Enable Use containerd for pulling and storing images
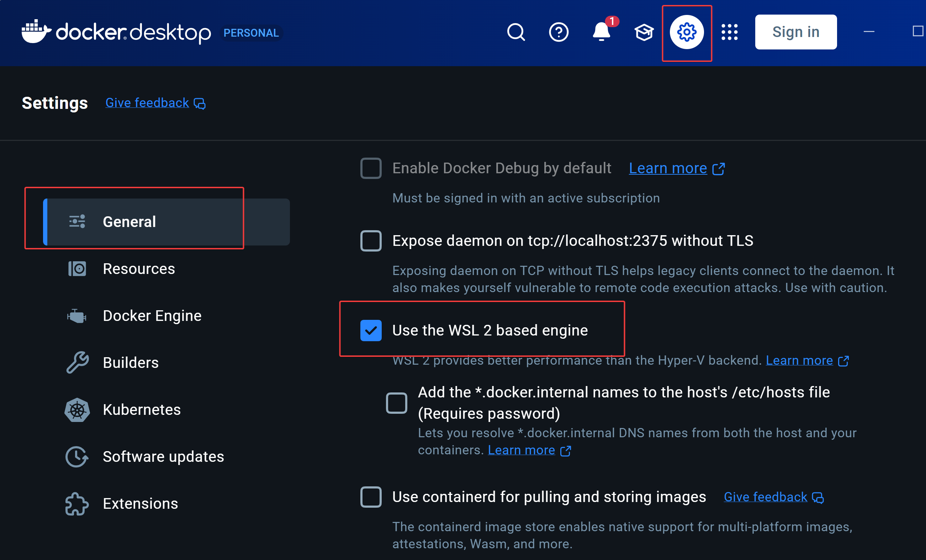This screenshot has width=926, height=560. pyautogui.click(x=371, y=497)
